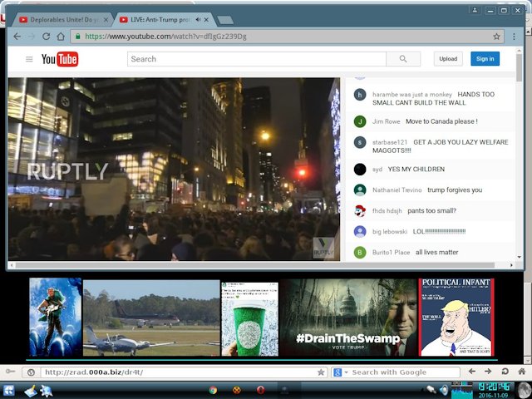The height and width of the screenshot is (399, 532).
Task: Mute the LIVE Anti-Trump tab audio
Action: [198, 20]
